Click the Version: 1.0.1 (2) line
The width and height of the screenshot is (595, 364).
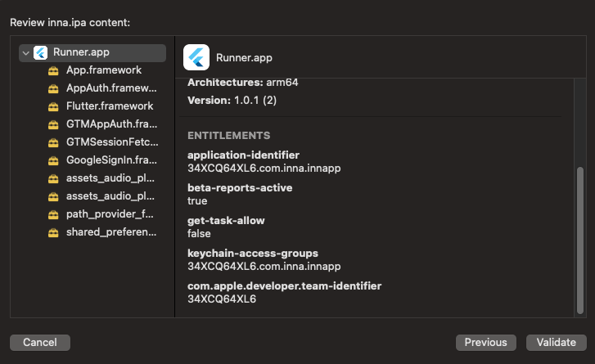coord(232,101)
